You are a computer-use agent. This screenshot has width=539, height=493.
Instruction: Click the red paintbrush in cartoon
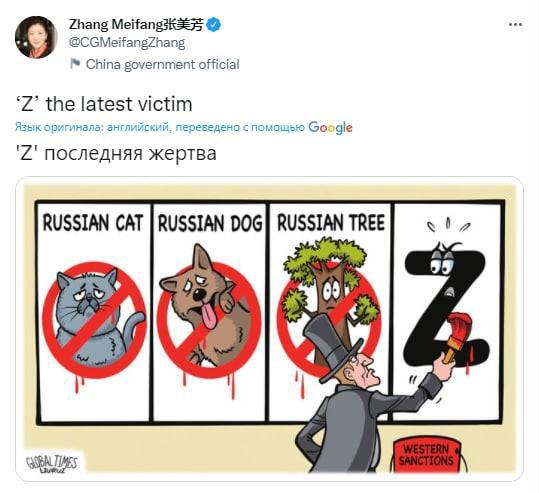tap(454, 336)
